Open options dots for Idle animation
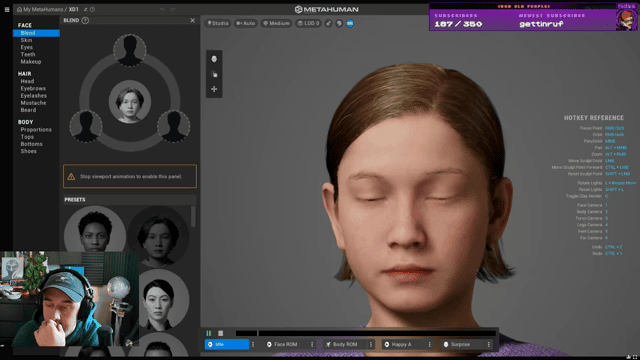640x360 pixels. [x=253, y=344]
